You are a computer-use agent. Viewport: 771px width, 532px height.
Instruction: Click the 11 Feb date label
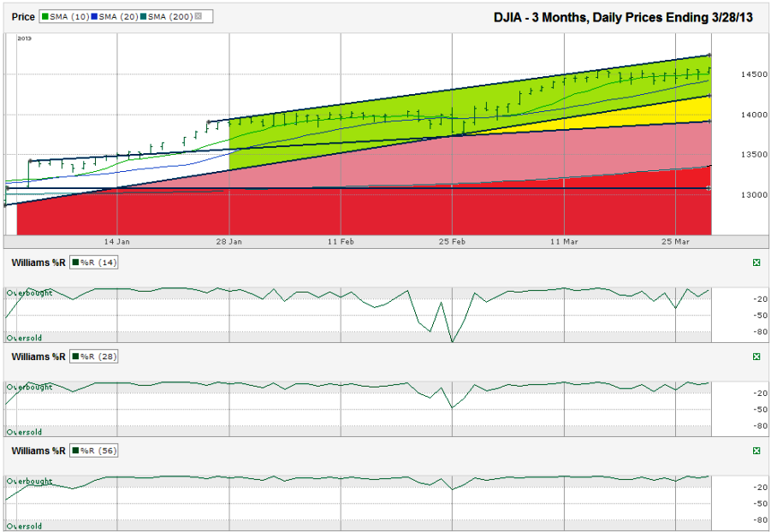click(341, 241)
